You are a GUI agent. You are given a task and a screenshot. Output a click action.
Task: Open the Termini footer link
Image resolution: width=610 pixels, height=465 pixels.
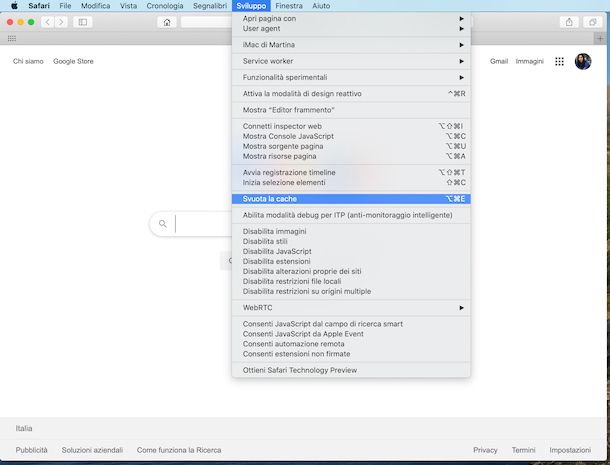point(523,450)
